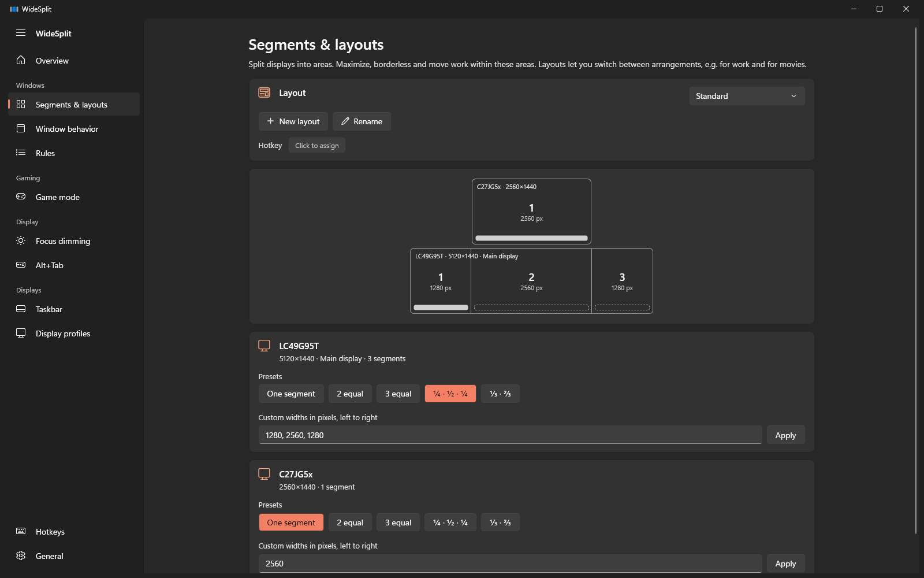Select segment 2 of LC49G95T in preview
This screenshot has width=924, height=578.
pyautogui.click(x=531, y=281)
